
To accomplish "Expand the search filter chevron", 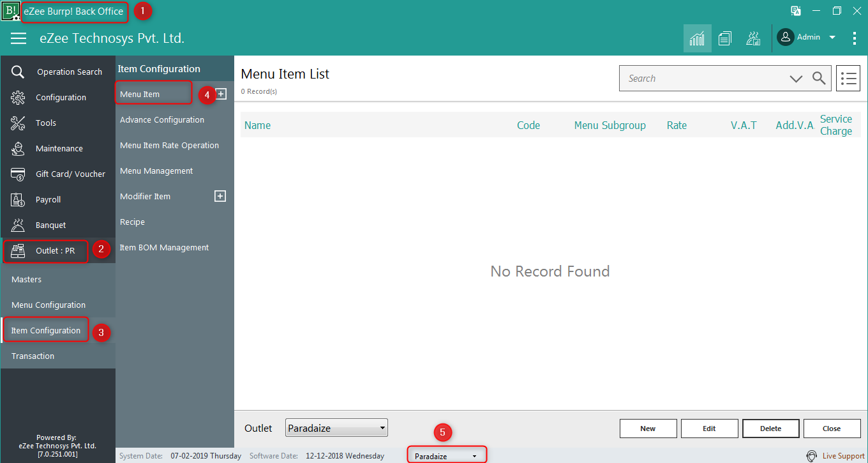I will click(796, 79).
